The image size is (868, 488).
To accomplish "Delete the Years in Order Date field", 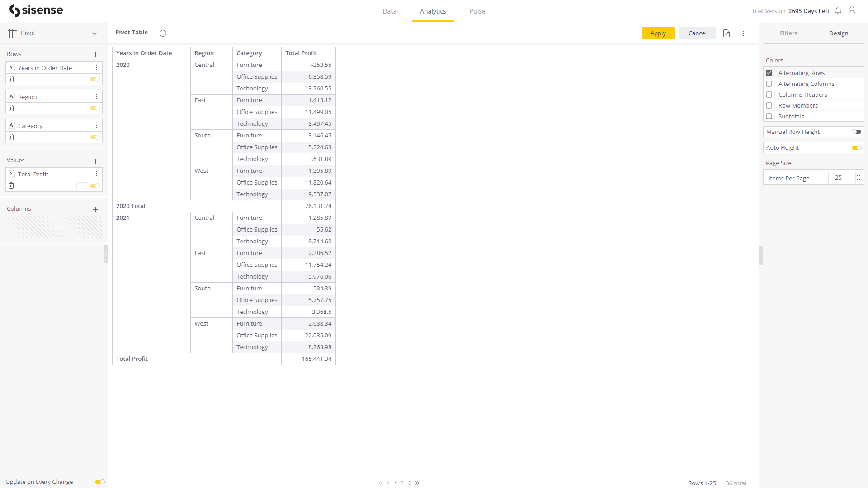I will point(12,79).
